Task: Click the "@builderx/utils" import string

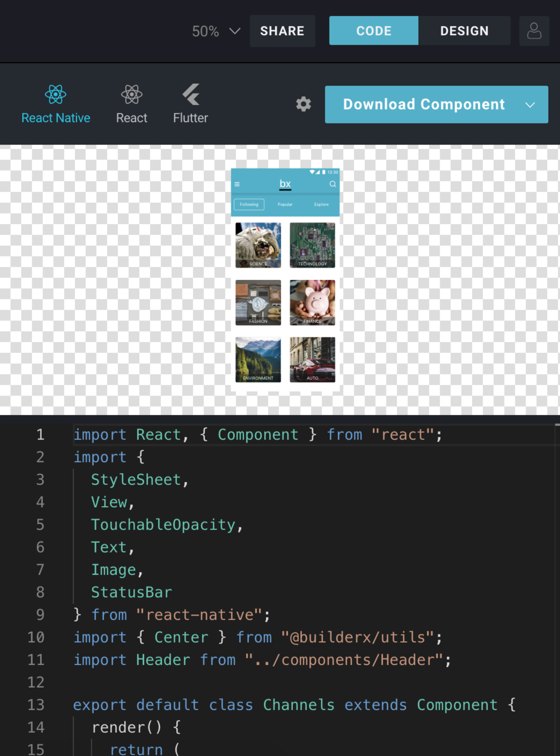Action: click(357, 638)
